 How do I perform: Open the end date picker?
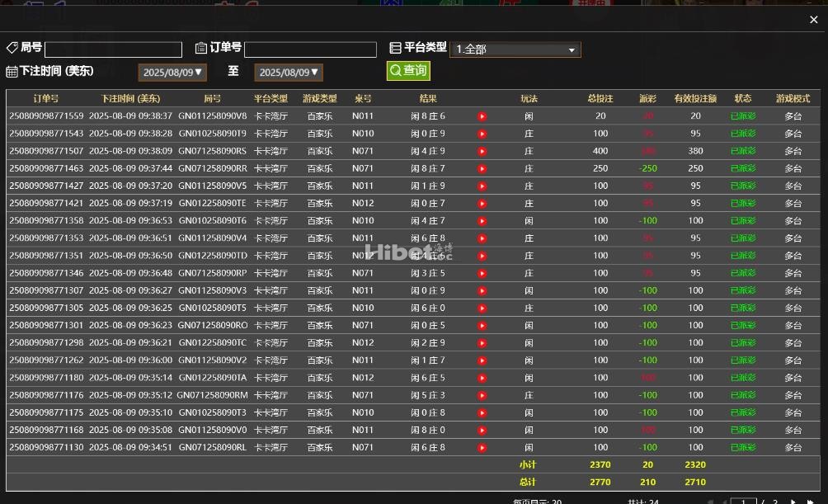click(x=288, y=73)
